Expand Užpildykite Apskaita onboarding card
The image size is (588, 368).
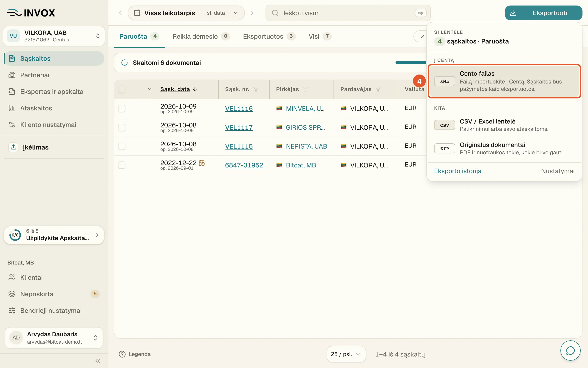pos(54,235)
